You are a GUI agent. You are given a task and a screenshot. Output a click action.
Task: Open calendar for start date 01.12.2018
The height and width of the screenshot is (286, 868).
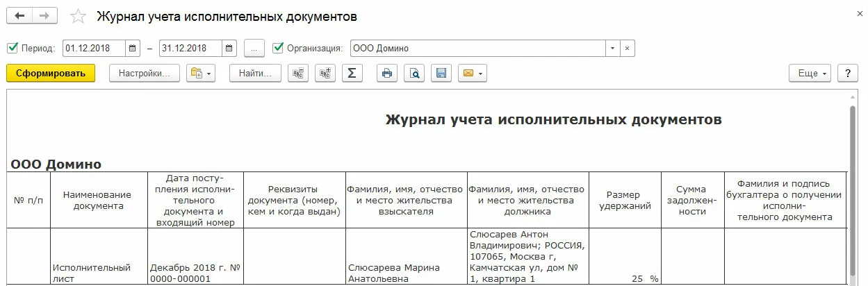click(133, 48)
